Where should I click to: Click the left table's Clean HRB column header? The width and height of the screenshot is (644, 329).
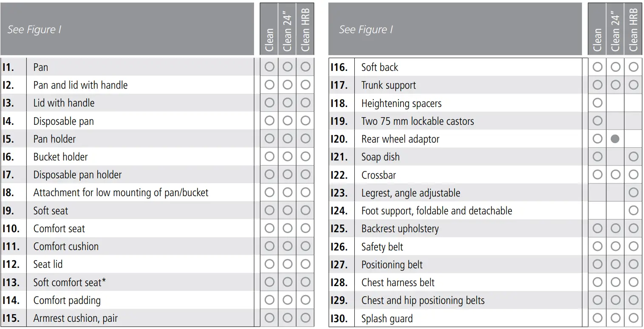point(305,29)
